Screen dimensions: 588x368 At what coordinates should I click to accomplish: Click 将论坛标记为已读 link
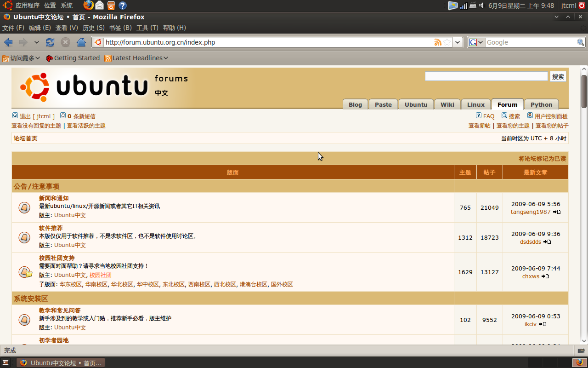click(x=543, y=159)
